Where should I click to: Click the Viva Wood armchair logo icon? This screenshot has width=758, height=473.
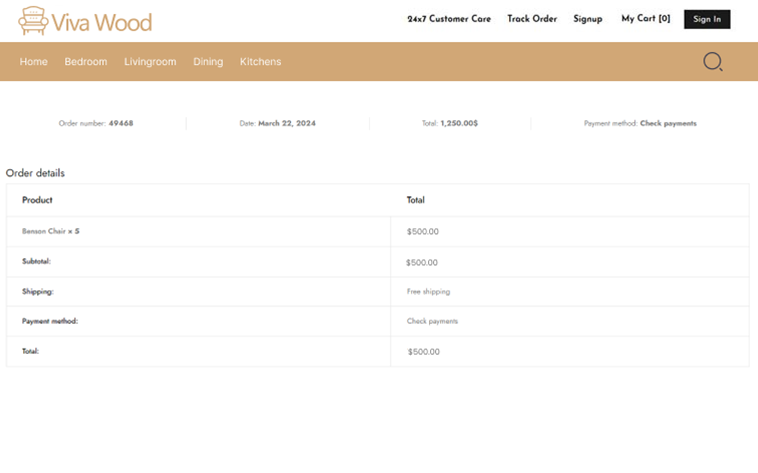tap(33, 21)
